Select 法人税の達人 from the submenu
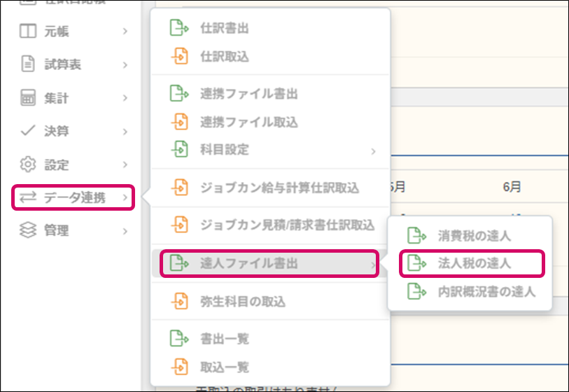569x392 pixels. click(474, 263)
